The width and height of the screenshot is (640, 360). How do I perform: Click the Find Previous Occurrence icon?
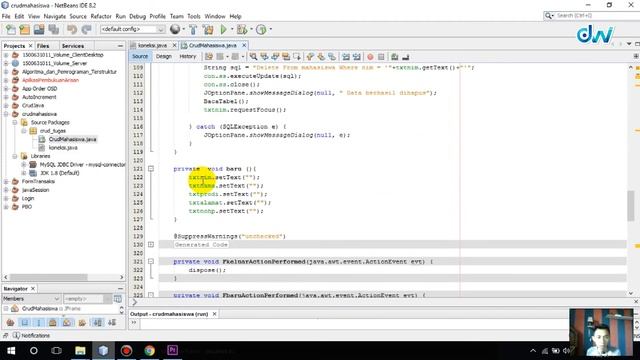click(x=264, y=57)
